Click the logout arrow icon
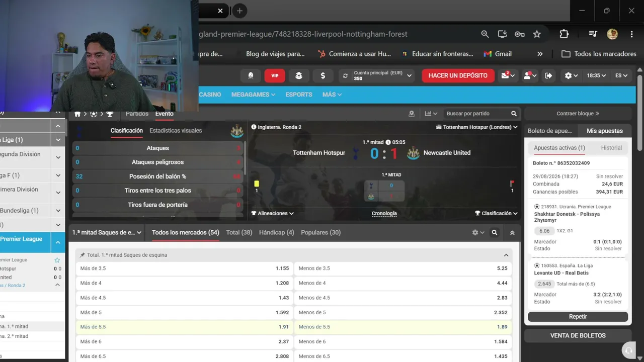Viewport: 644px width, 362px height. [548, 75]
